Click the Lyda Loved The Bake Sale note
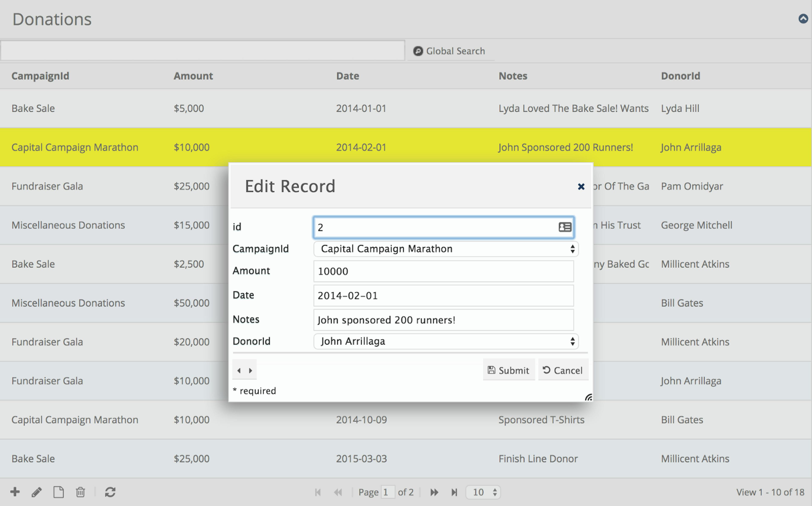 point(574,108)
